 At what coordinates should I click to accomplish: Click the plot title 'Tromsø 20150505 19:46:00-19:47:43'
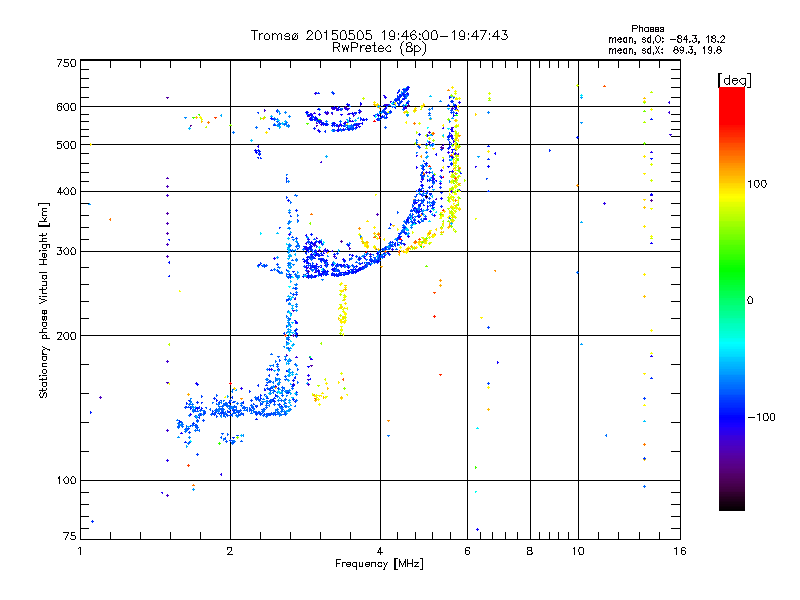point(379,35)
